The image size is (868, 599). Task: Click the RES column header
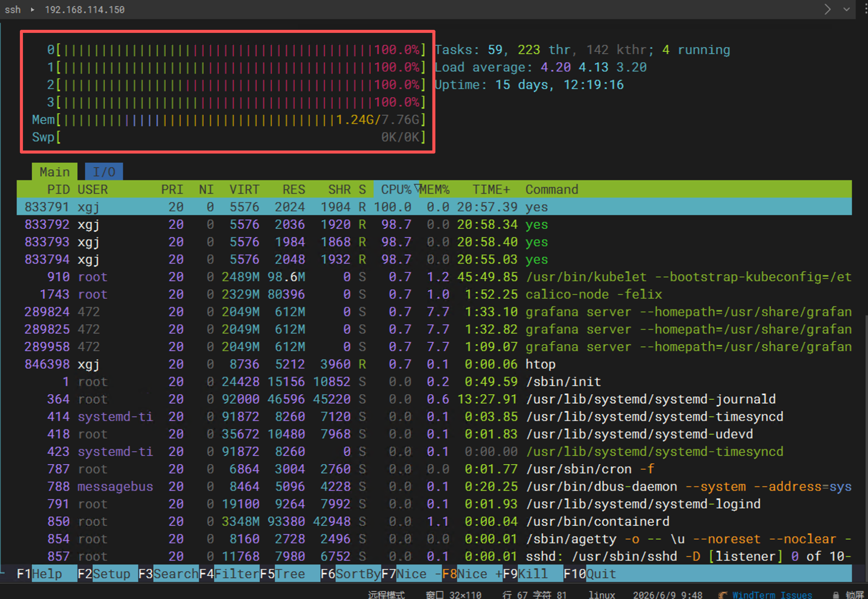[294, 189]
